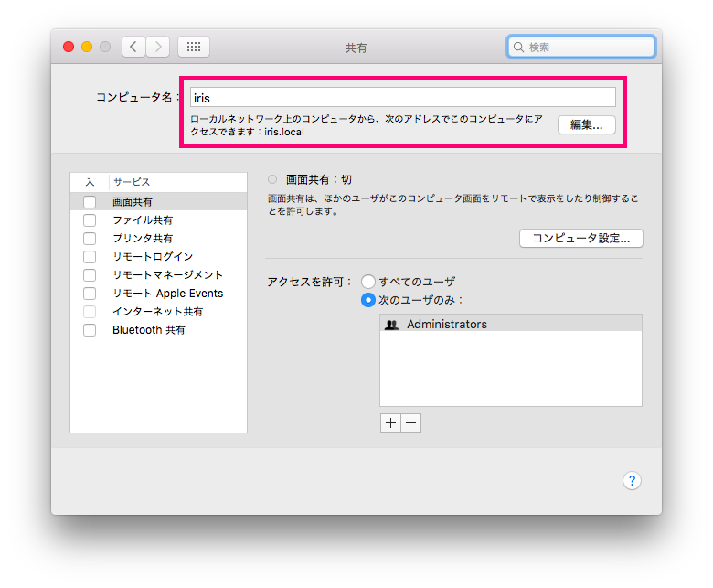Select リモート Apple Events service row

point(167,294)
